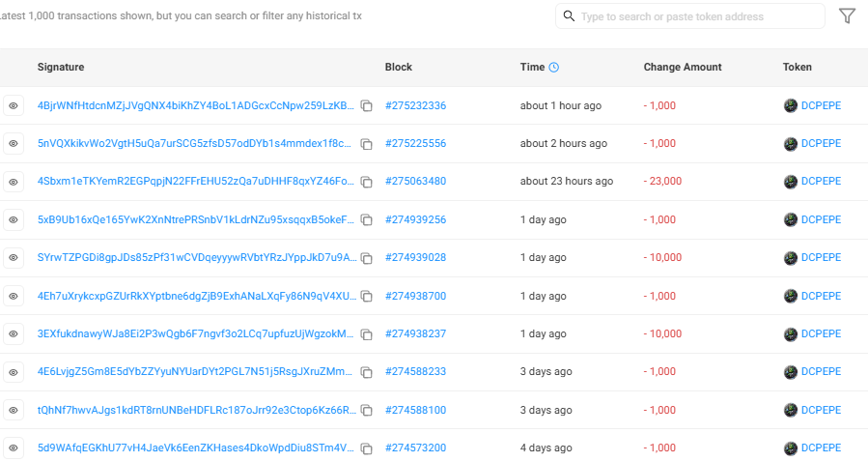This screenshot has height=462, width=868.
Task: Open DCPEPE token in about 1 hour ago row
Action: click(x=821, y=105)
